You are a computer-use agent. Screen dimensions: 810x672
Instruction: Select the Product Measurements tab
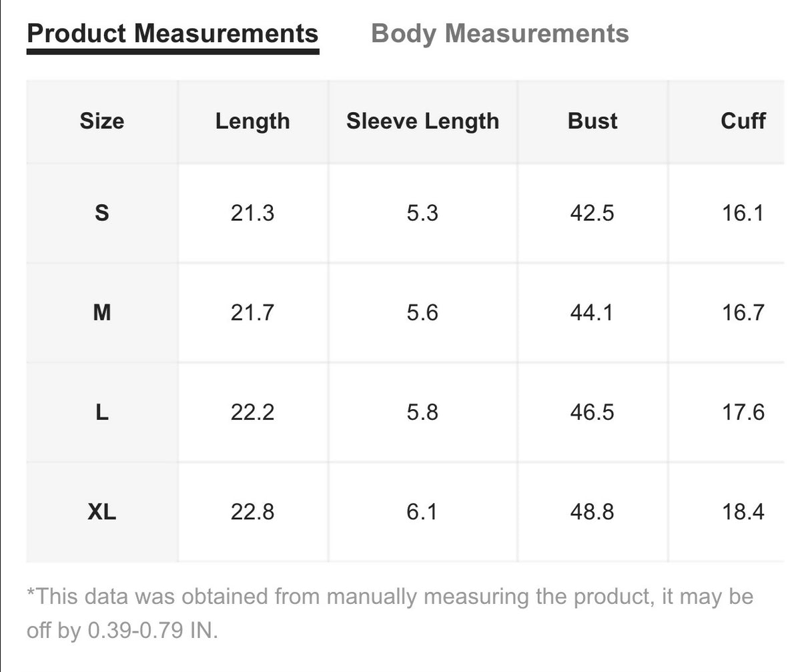(173, 33)
